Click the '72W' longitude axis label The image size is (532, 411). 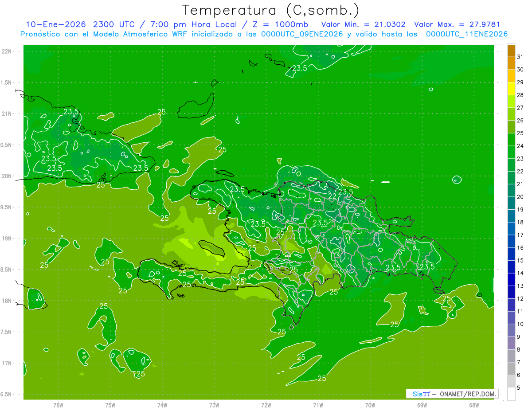click(x=266, y=405)
